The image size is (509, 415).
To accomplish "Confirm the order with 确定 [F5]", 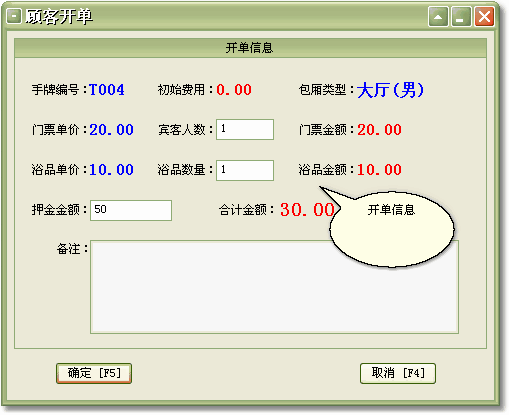I will [x=94, y=373].
